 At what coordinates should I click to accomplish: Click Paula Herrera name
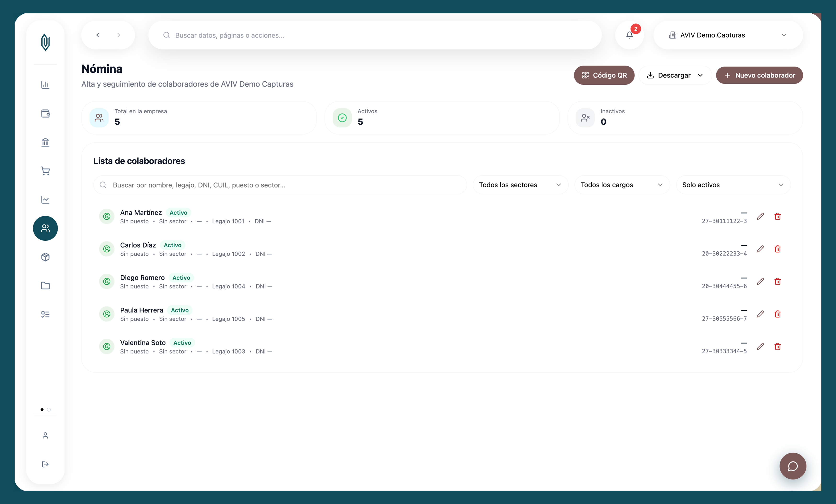click(x=141, y=310)
